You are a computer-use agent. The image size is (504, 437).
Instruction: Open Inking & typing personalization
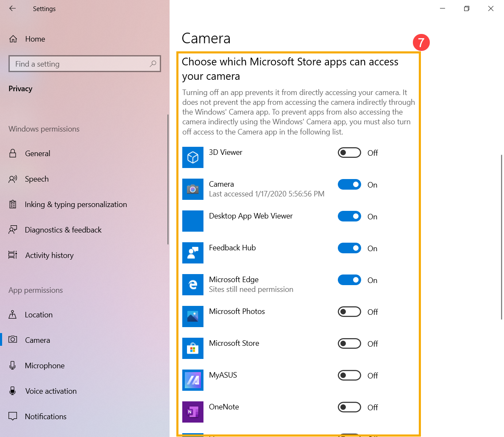[84, 204]
